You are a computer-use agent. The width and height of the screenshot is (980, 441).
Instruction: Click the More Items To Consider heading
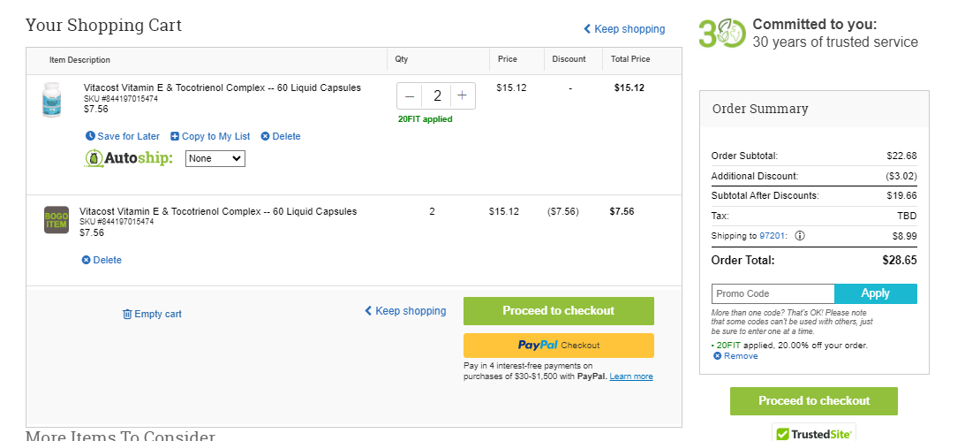120,436
